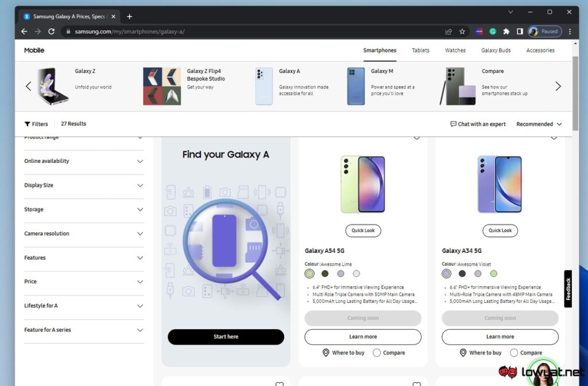Expand the Lifestyle for A filter
The height and width of the screenshot is (386, 588).
[x=84, y=306]
